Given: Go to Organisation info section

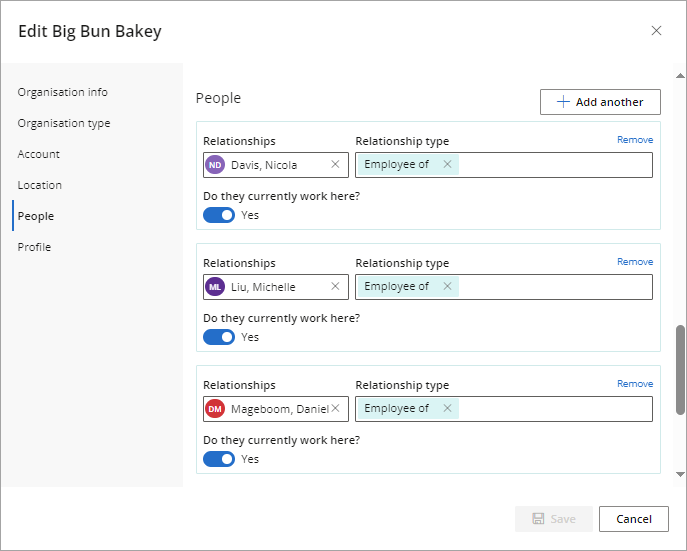Looking at the screenshot, I should click(x=63, y=92).
